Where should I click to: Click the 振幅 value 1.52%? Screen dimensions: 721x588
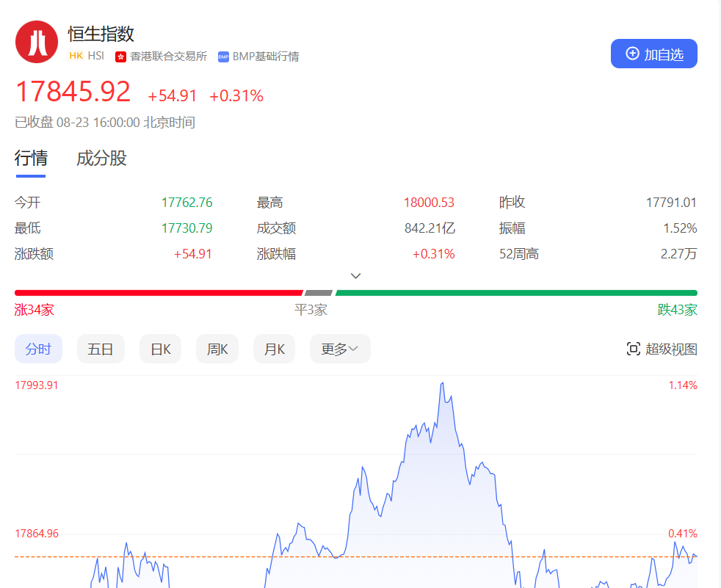(680, 228)
